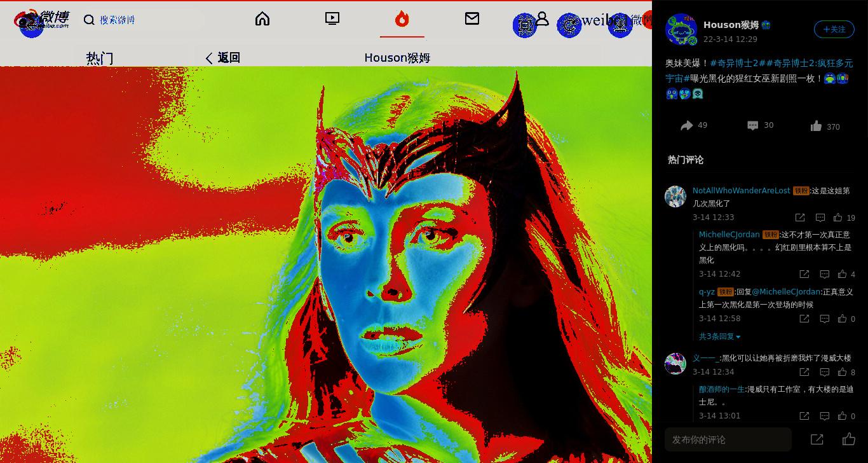Click 义一一_'s comment avatar
The height and width of the screenshot is (463, 868).
pos(675,364)
